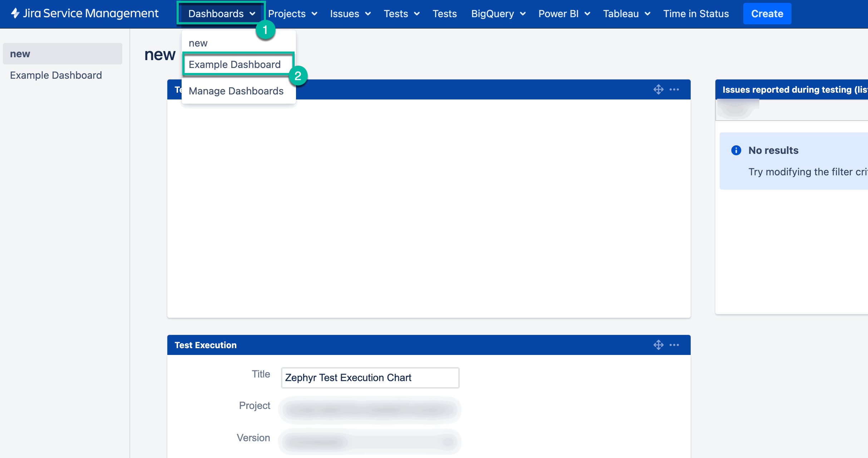Screen dimensions: 868x458
Task: Select the dashboard named new in the sidebar
Action: coord(20,53)
